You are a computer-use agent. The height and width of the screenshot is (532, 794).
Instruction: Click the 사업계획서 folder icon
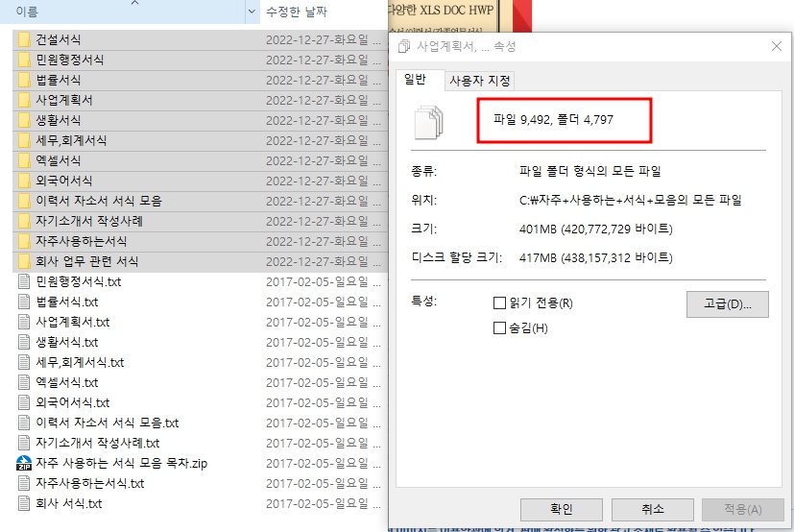click(24, 100)
